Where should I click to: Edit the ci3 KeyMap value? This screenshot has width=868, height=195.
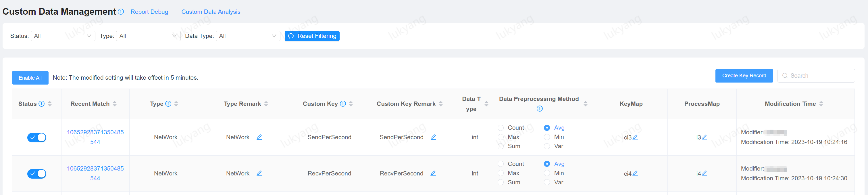pyautogui.click(x=635, y=137)
